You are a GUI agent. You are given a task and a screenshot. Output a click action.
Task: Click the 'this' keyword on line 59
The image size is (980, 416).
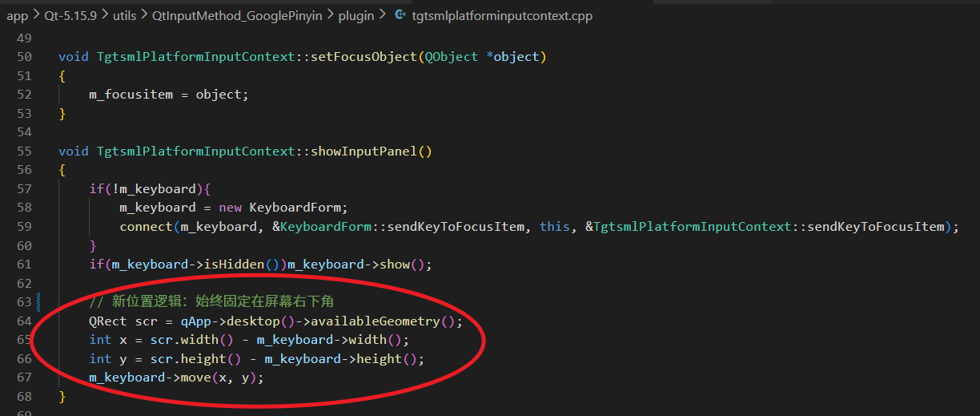click(555, 227)
